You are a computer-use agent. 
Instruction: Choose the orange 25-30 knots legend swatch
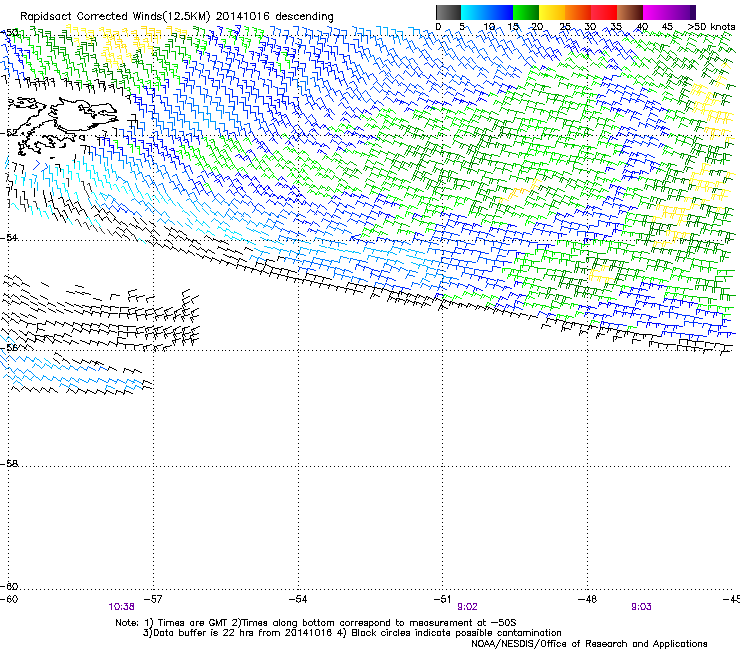pos(578,12)
